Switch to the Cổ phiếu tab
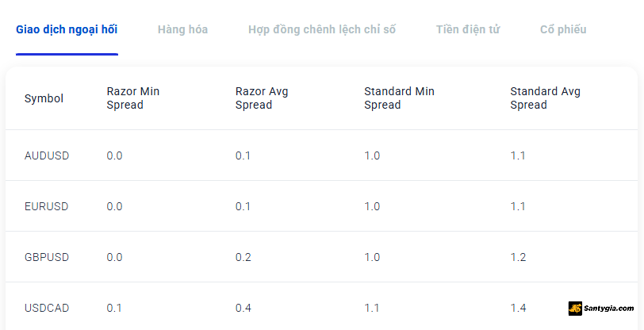The image size is (644, 330). (563, 30)
